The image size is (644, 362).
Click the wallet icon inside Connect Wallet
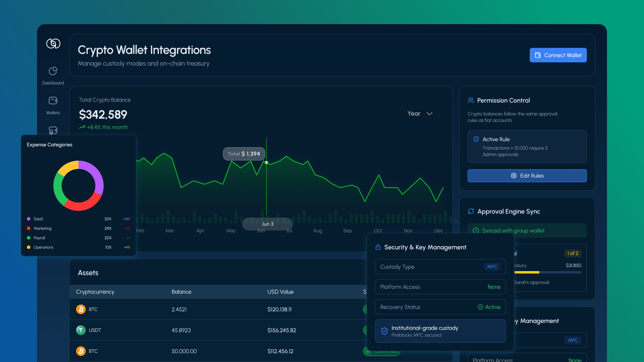coord(538,55)
